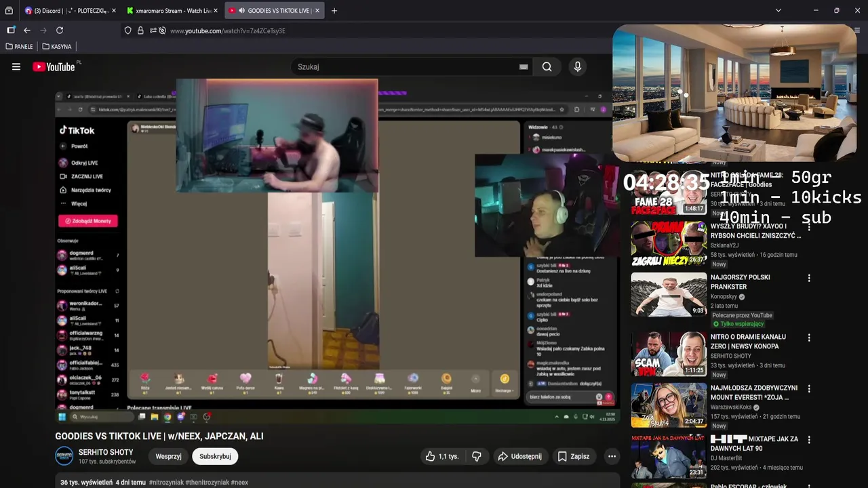Open options menu for MIXTAPE video
Image resolution: width=868 pixels, height=488 pixels.
tap(808, 440)
